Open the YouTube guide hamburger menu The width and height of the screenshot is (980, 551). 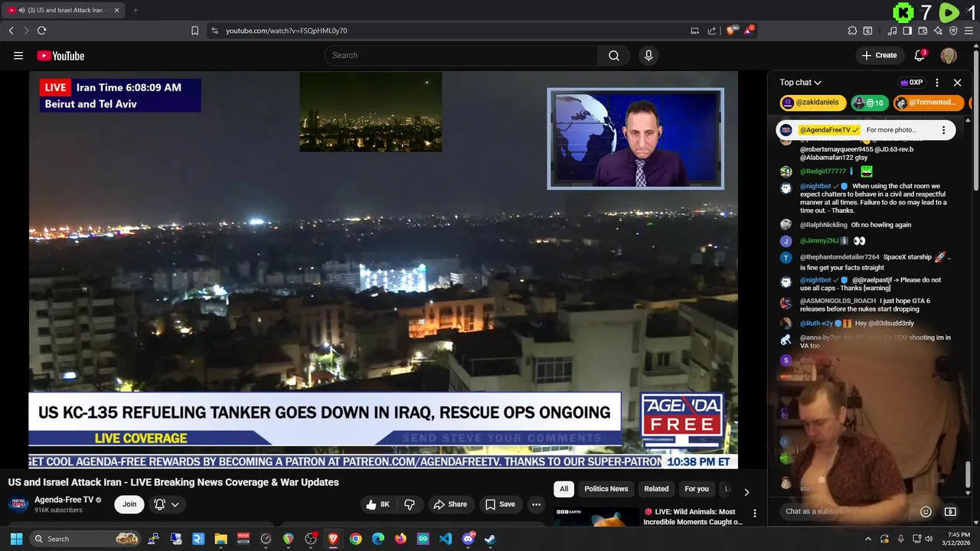click(18, 55)
